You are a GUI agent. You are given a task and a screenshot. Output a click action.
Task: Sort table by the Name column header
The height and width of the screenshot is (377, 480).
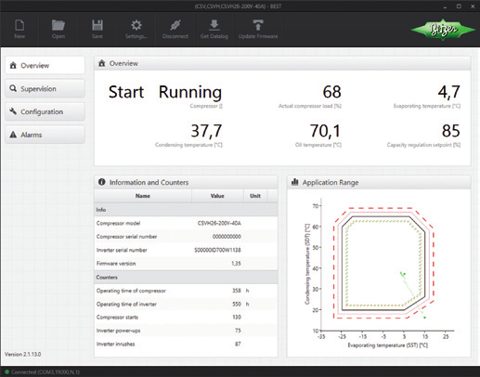pos(143,196)
